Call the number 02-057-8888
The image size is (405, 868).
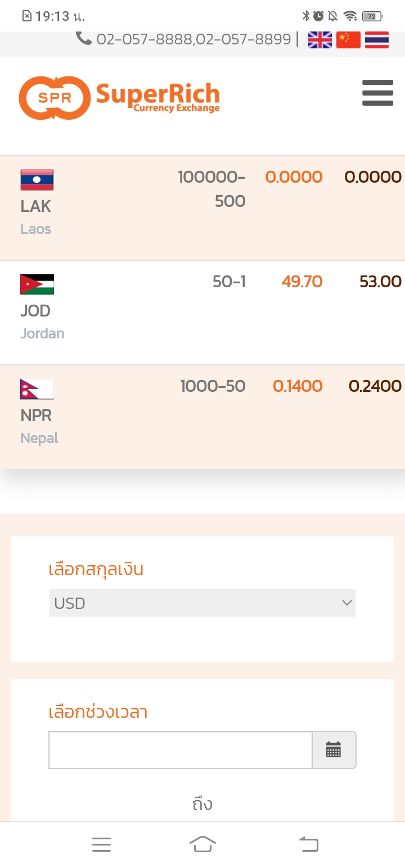point(145,39)
